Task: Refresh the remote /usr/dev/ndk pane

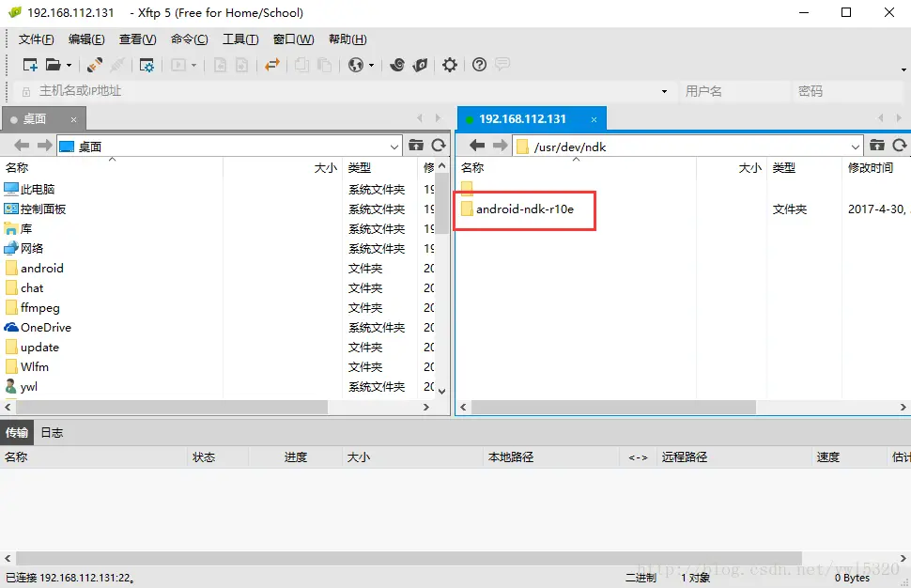Action: pos(900,146)
